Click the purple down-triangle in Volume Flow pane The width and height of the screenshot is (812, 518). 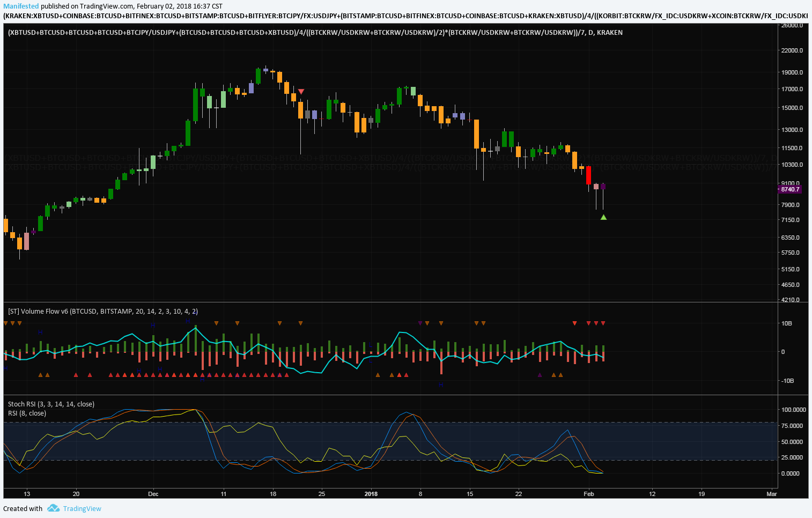(420, 323)
